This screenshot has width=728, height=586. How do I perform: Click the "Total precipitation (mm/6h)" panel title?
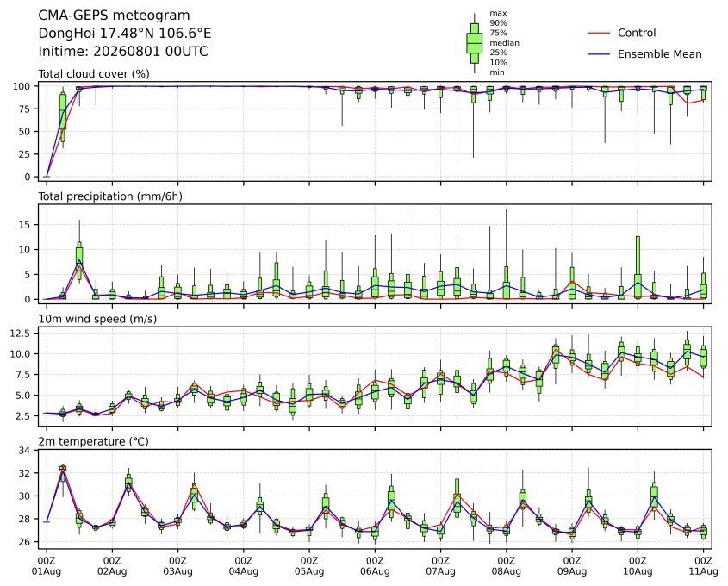pyautogui.click(x=110, y=196)
